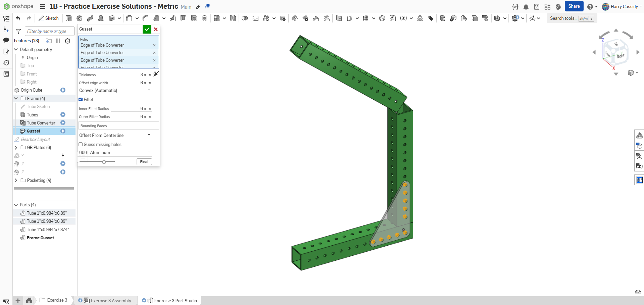Toggle rollback bar pause icon in Features
The width and height of the screenshot is (644, 305).
[58, 41]
